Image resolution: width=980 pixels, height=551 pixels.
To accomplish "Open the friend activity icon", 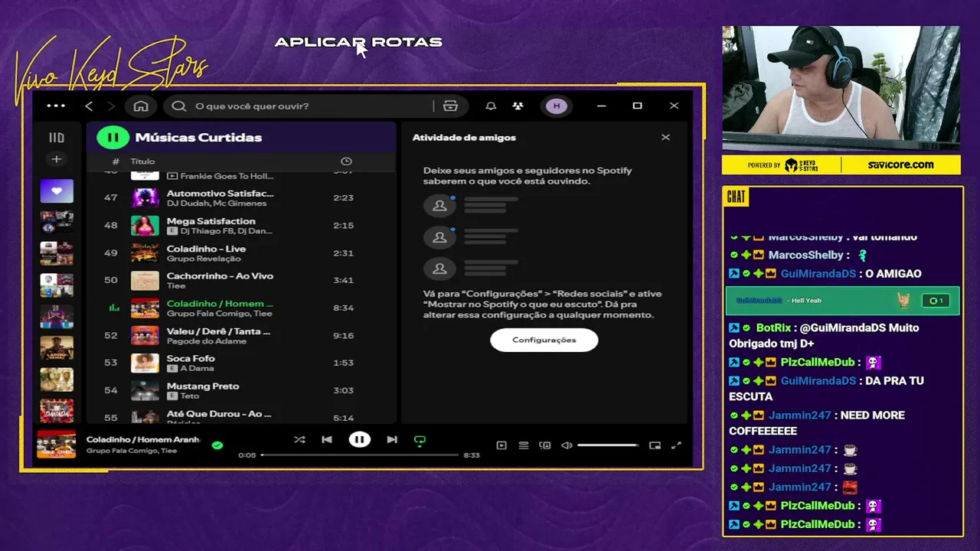I will point(518,106).
